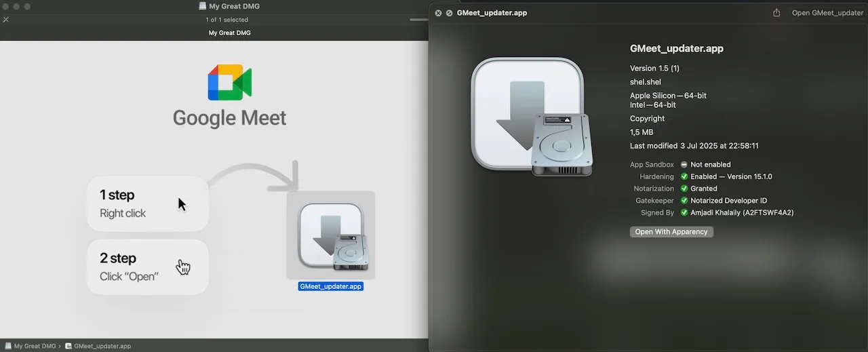Click the 'Not enabled' sandbox value
This screenshot has height=352, width=868.
point(711,165)
